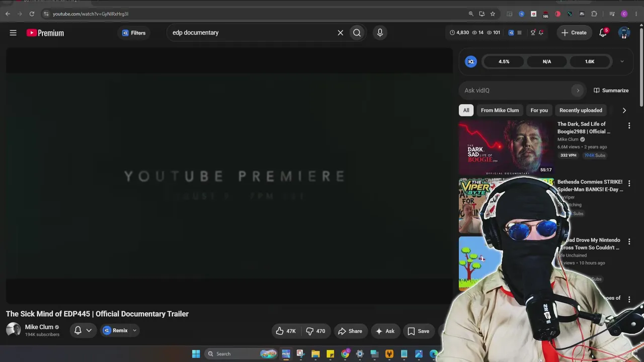The width and height of the screenshot is (644, 362).
Task: Select the For you chip
Action: pos(539,110)
